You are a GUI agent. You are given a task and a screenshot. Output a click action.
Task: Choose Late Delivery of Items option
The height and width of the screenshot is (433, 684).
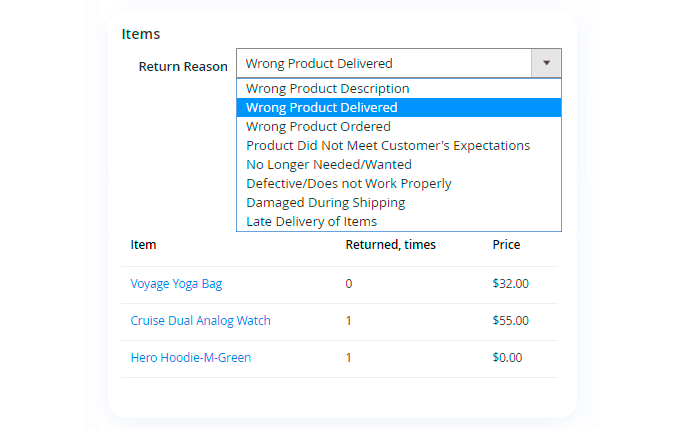[x=311, y=222]
